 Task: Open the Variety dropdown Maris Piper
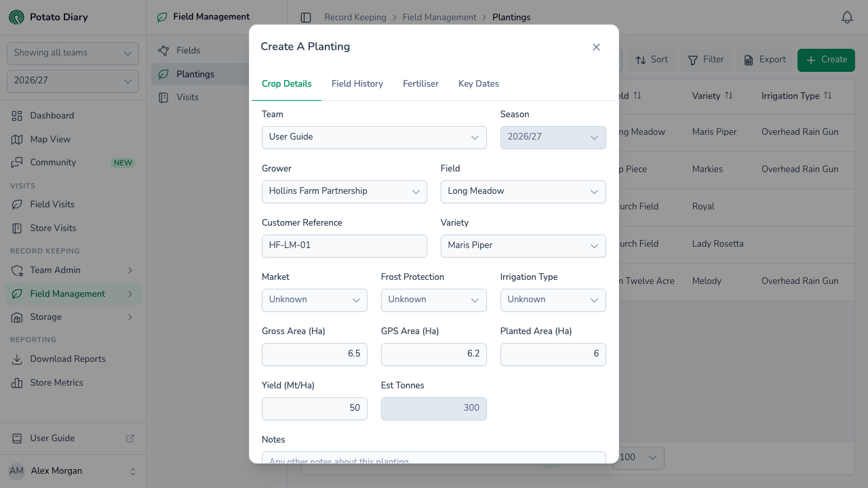coord(524,246)
